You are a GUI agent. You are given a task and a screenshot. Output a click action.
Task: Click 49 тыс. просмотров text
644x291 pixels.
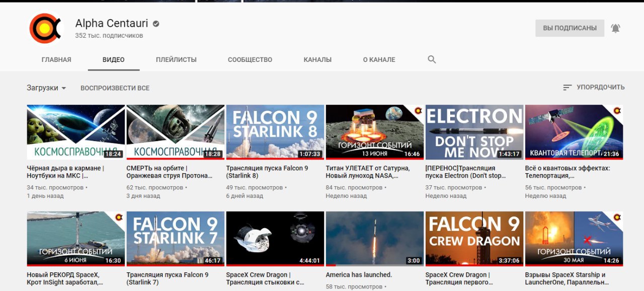click(x=255, y=187)
